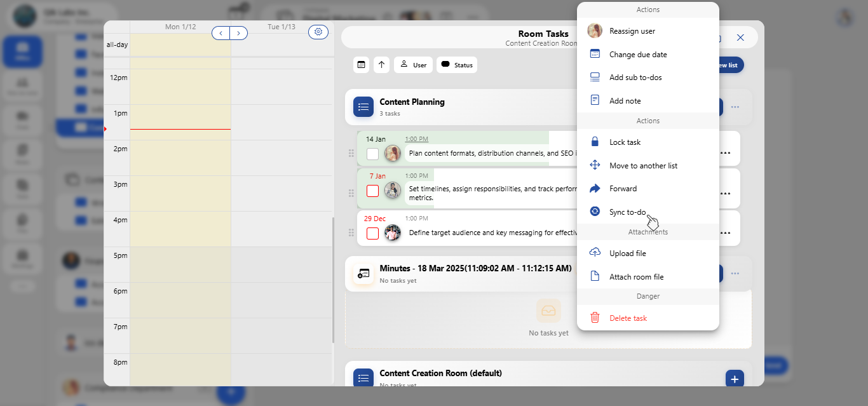Open Minutes list more options
This screenshot has width=868, height=406.
tap(735, 273)
